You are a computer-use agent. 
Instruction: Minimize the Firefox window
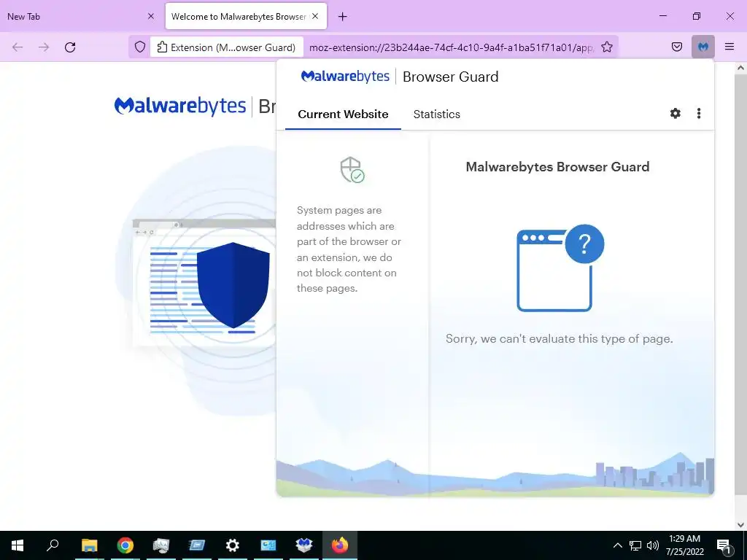coord(662,16)
